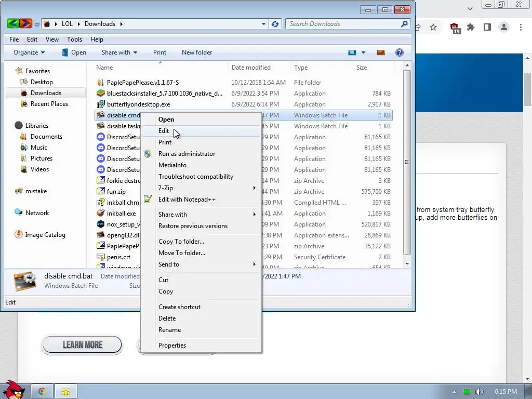Open the Tools menu
This screenshot has width=532, height=399.
click(74, 39)
